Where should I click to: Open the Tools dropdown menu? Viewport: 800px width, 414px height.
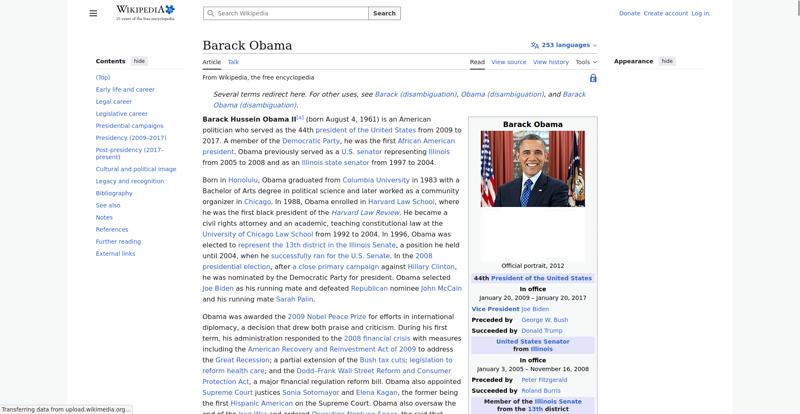click(586, 62)
